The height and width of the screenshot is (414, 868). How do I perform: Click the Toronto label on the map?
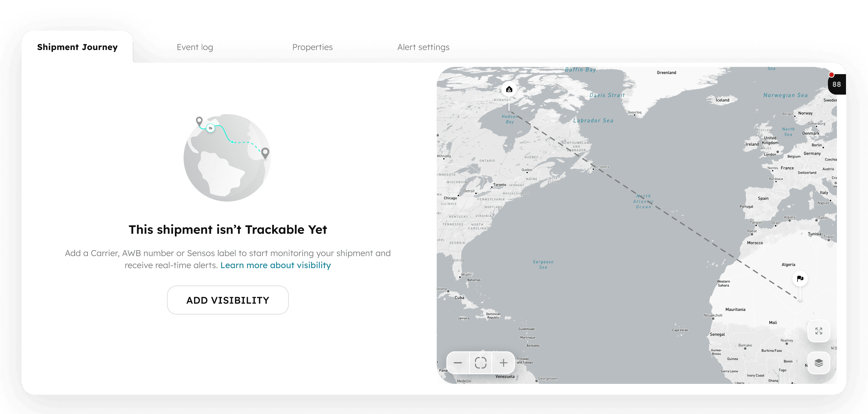point(499,185)
